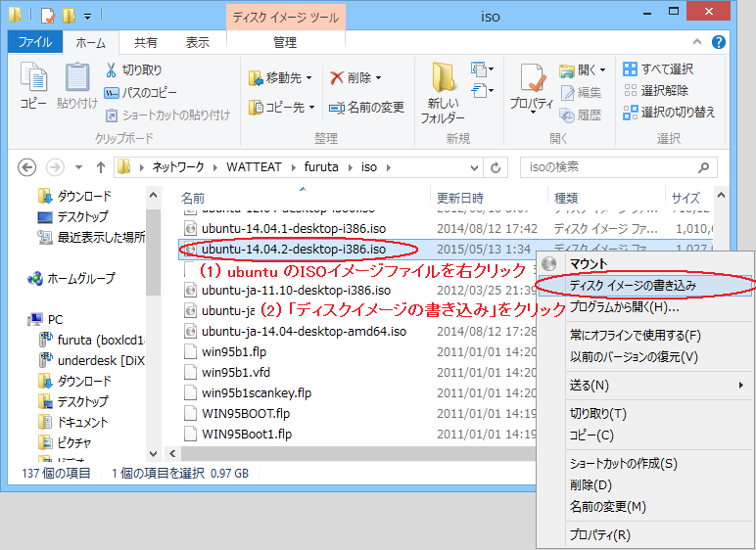Click the Help question mark icon
The width and height of the screenshot is (756, 550).
[719, 42]
